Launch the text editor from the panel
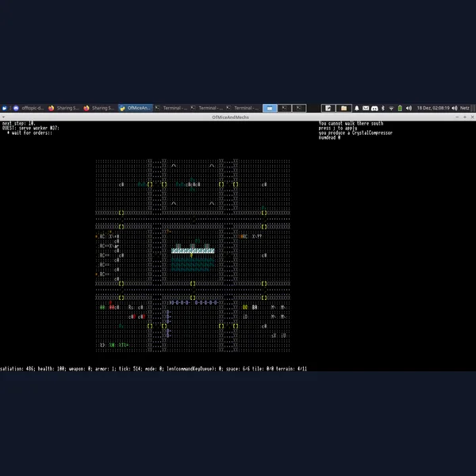Screen dimensions: 476x476 [328, 108]
